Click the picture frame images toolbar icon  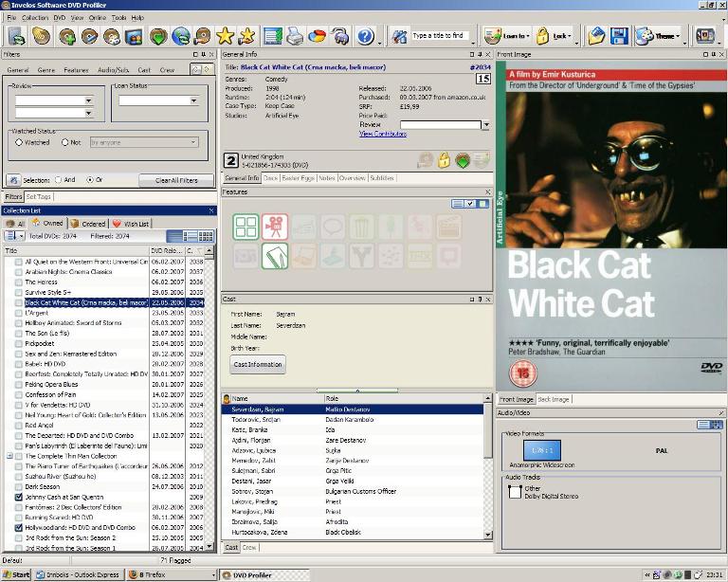(x=134, y=36)
